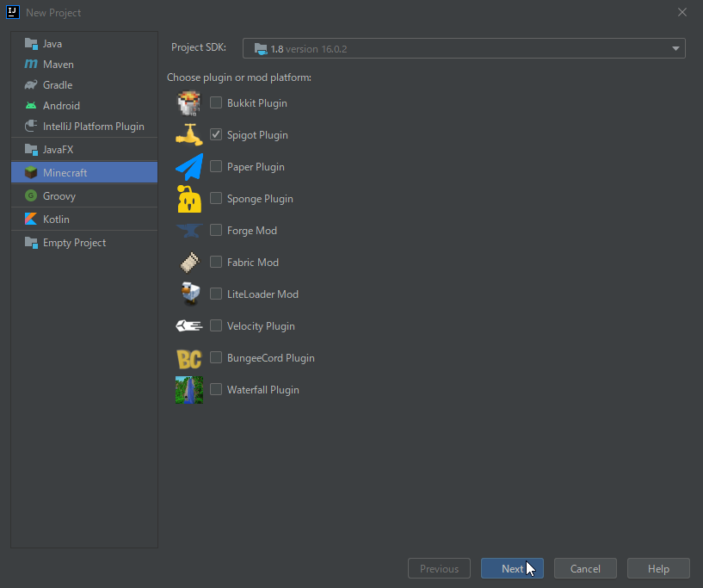703x588 pixels.
Task: Click the Java folder icon in sidebar
Action: (x=31, y=44)
